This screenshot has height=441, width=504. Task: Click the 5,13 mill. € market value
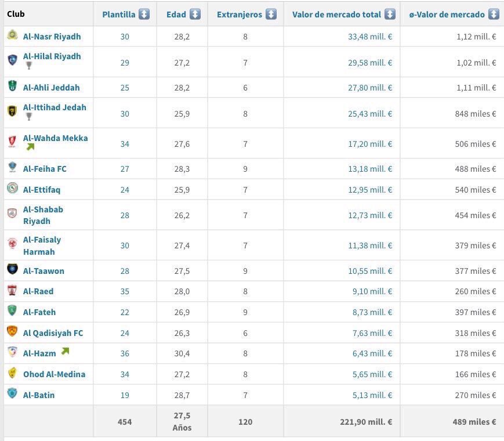click(372, 395)
